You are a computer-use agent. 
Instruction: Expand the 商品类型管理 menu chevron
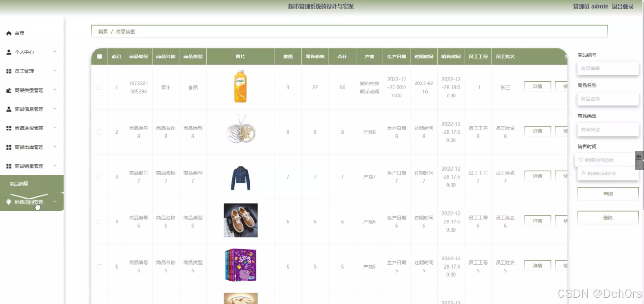(x=55, y=89)
